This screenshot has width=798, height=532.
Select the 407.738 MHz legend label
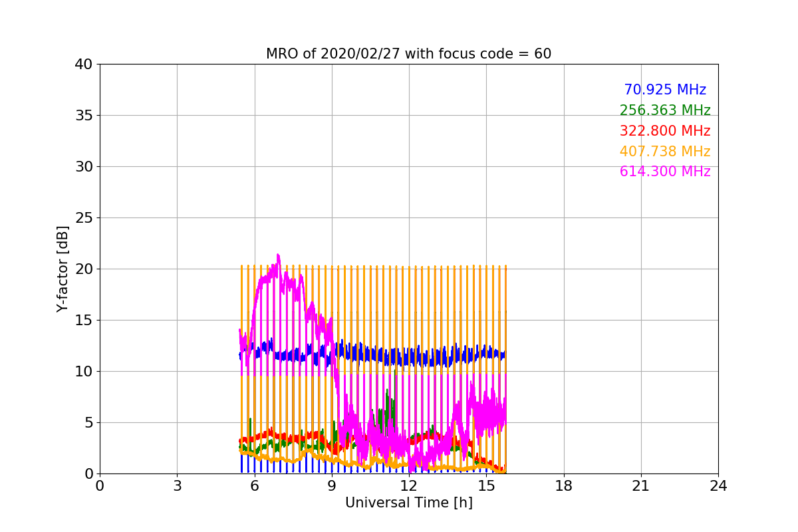click(665, 152)
